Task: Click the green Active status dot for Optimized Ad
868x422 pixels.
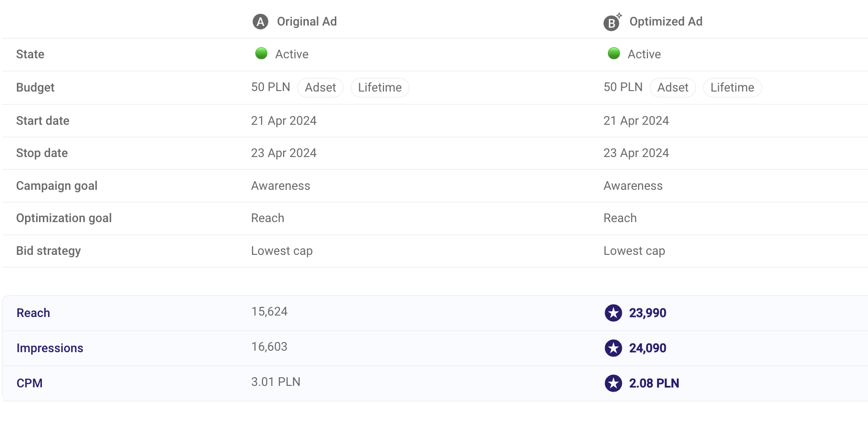Action: click(614, 53)
